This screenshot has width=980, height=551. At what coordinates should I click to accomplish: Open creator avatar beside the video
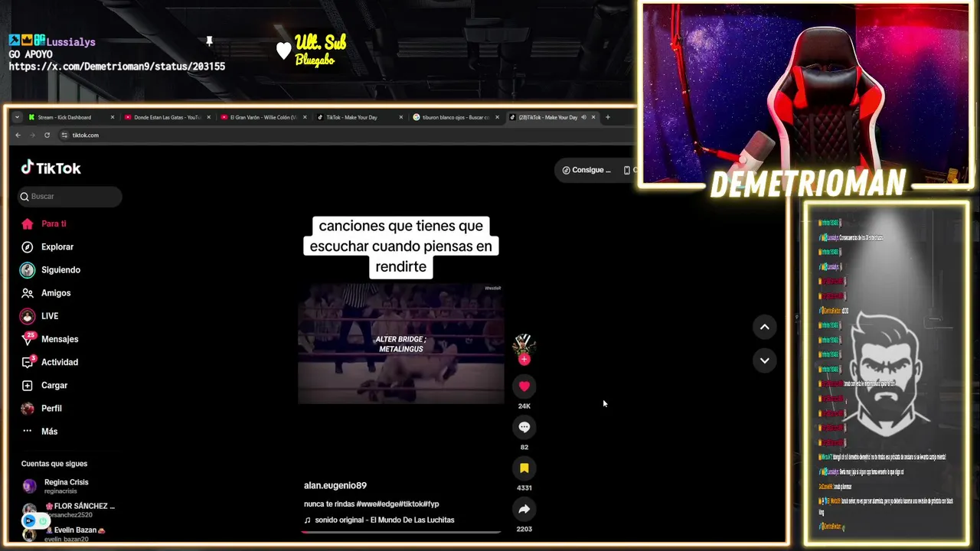(524, 344)
